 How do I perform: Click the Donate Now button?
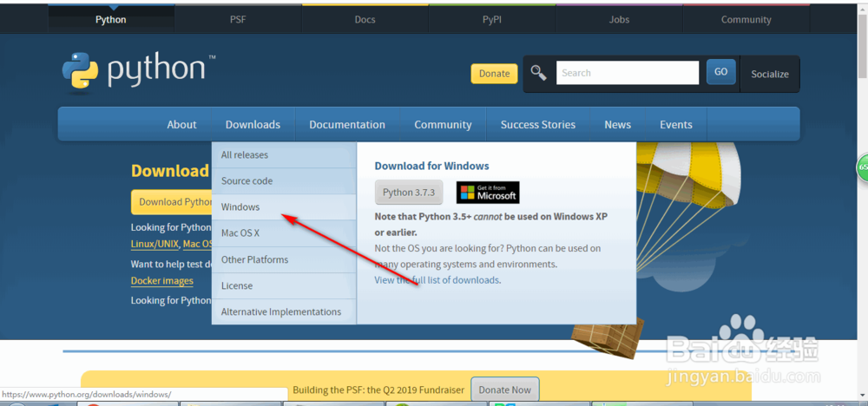505,390
